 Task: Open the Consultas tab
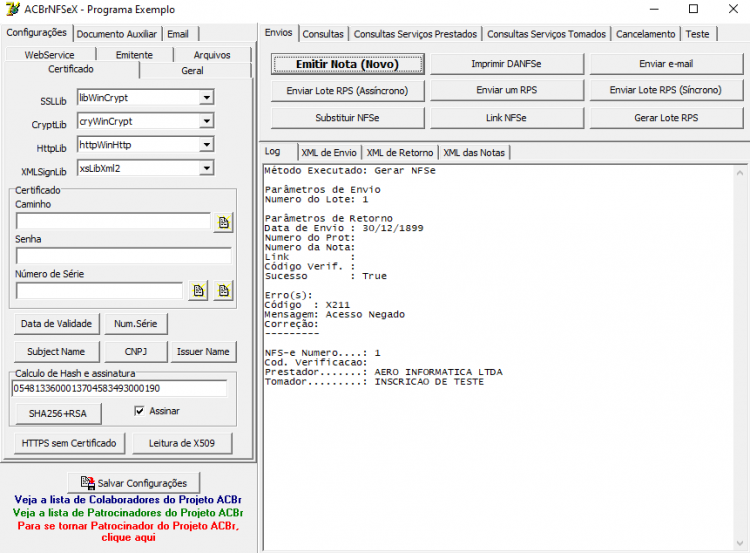[x=323, y=34]
